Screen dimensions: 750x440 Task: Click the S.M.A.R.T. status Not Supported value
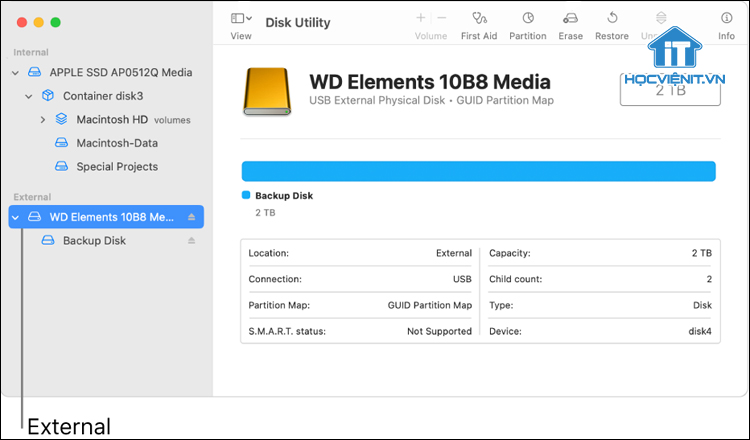click(x=439, y=331)
